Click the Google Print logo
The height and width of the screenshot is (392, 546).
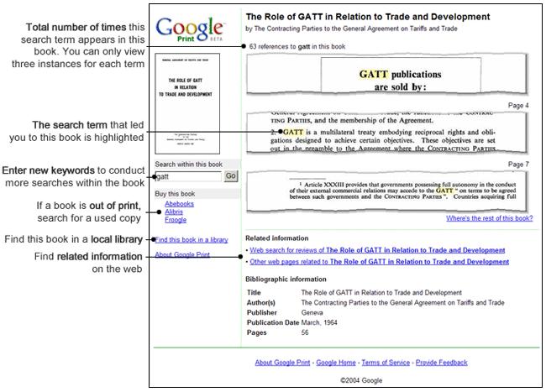190,30
